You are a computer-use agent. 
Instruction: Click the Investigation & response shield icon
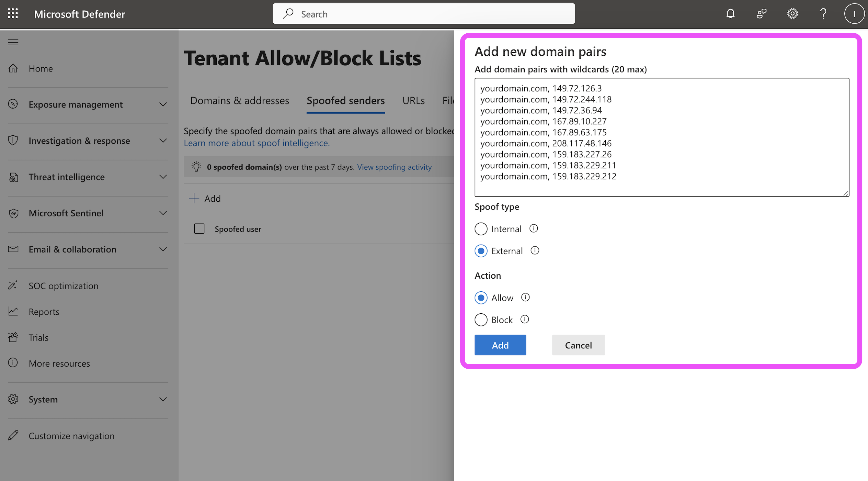point(13,141)
